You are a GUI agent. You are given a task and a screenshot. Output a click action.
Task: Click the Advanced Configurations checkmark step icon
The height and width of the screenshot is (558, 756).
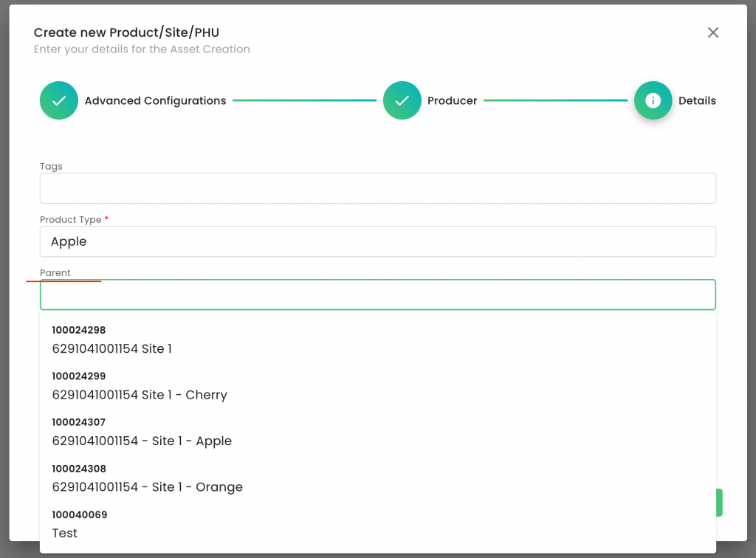[x=59, y=100]
